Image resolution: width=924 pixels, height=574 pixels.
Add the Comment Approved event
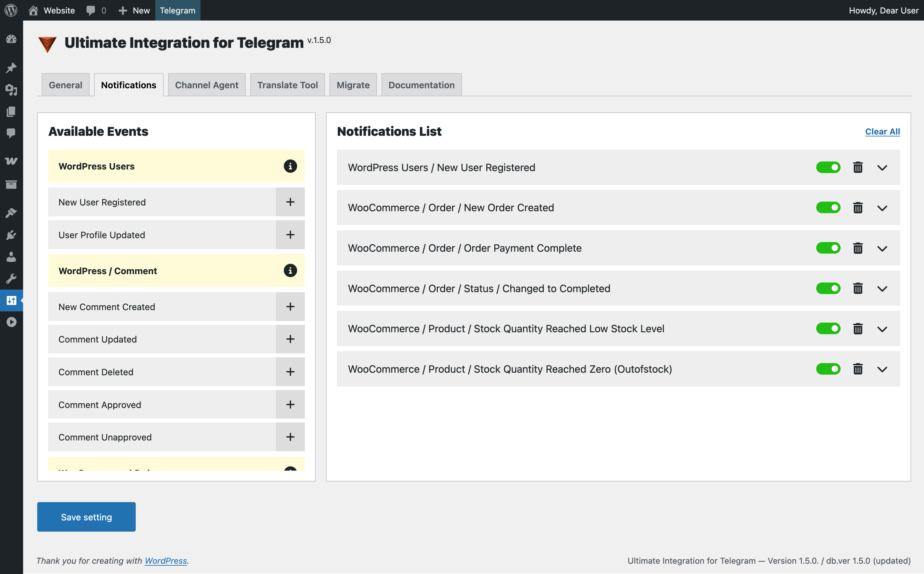tap(290, 404)
